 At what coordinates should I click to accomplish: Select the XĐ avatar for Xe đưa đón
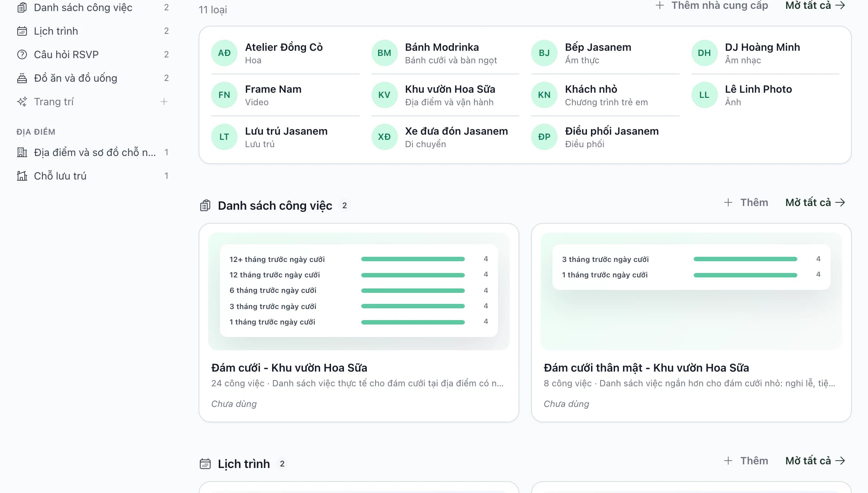pos(384,137)
